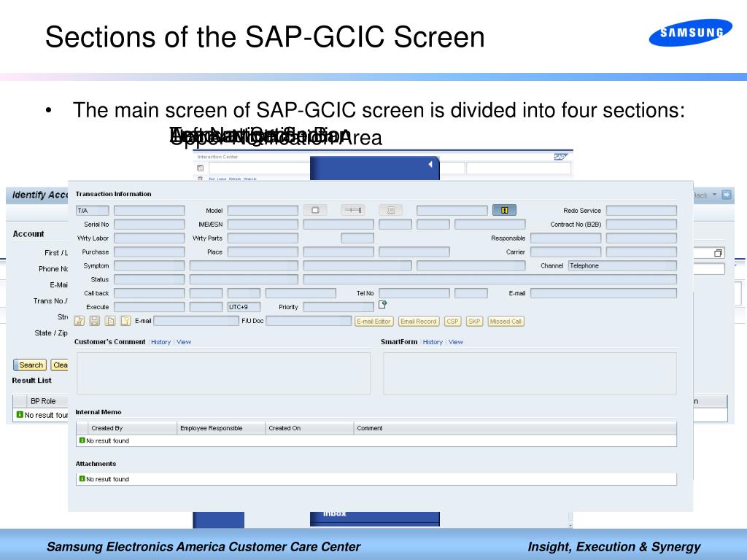The image size is (747, 560).
Task: Open the Back dropdown arrow in background window
Action: 714,195
